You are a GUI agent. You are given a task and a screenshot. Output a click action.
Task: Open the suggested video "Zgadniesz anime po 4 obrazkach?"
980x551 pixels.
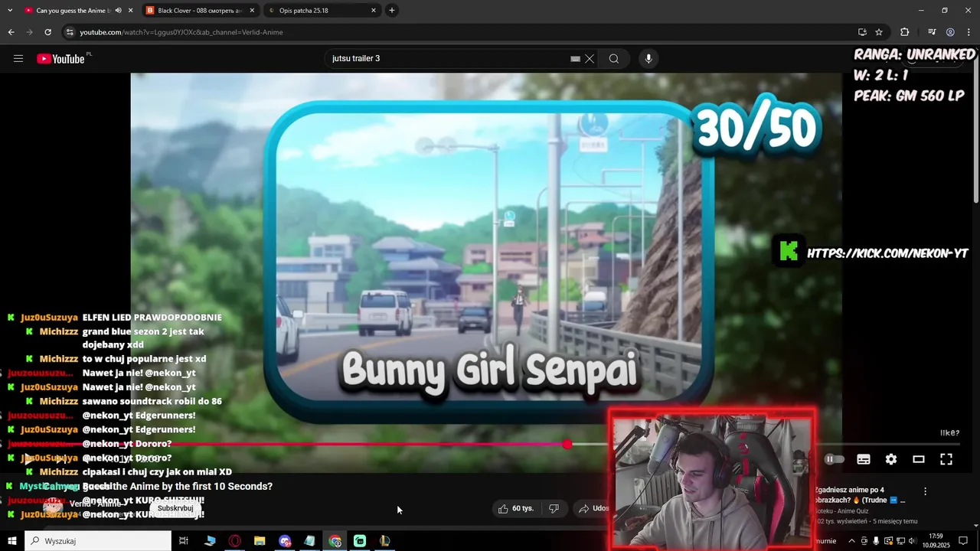tap(861, 495)
